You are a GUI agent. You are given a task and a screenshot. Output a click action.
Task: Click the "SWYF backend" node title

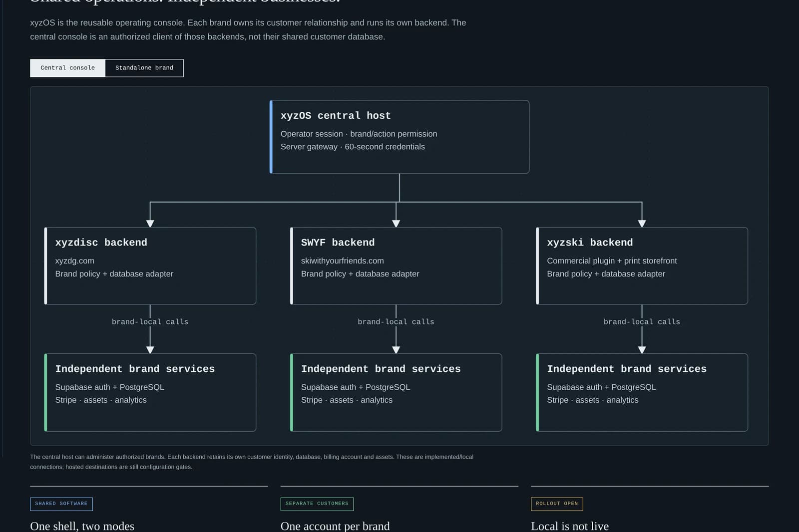click(338, 243)
